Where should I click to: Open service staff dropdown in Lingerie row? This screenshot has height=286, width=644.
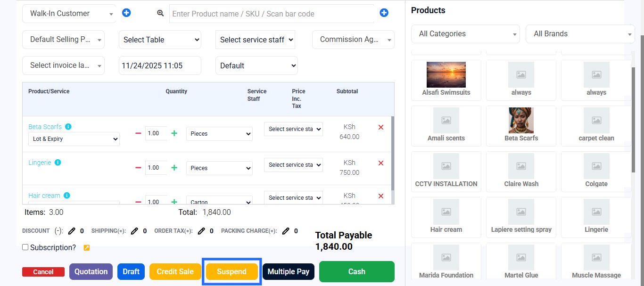[x=293, y=165]
